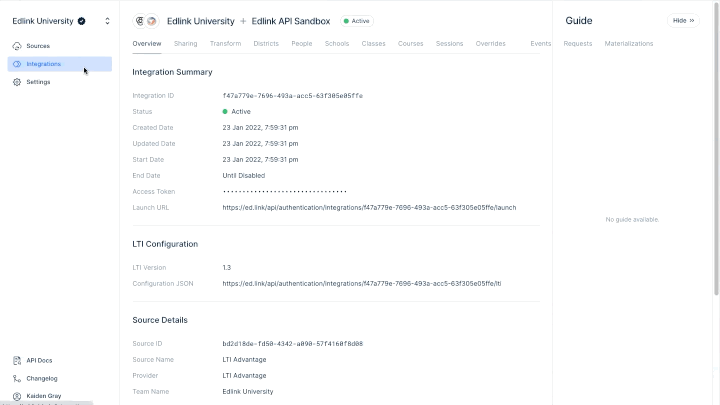The width and height of the screenshot is (720, 405).
Task: Click the Configuration JSON URL ending in /lti
Action: click(x=362, y=284)
